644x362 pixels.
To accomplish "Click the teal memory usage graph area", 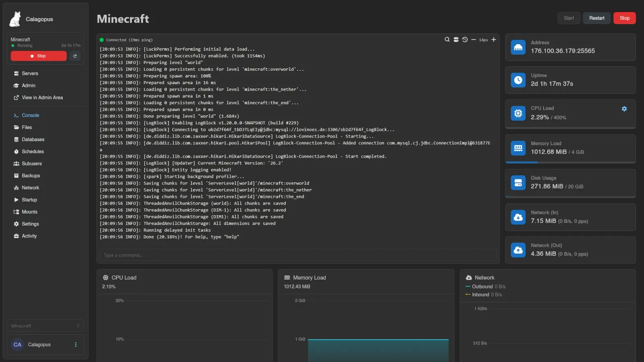I will pyautogui.click(x=378, y=351).
